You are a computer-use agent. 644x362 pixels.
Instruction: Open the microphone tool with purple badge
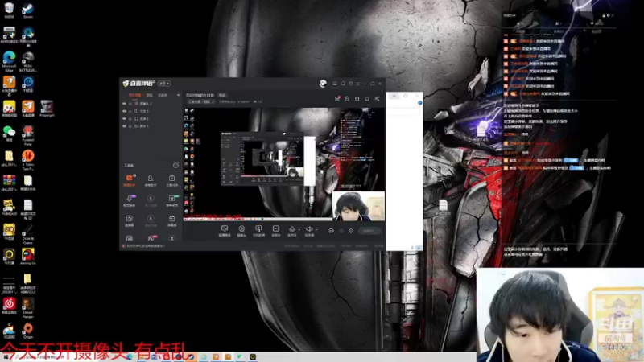coord(130,200)
